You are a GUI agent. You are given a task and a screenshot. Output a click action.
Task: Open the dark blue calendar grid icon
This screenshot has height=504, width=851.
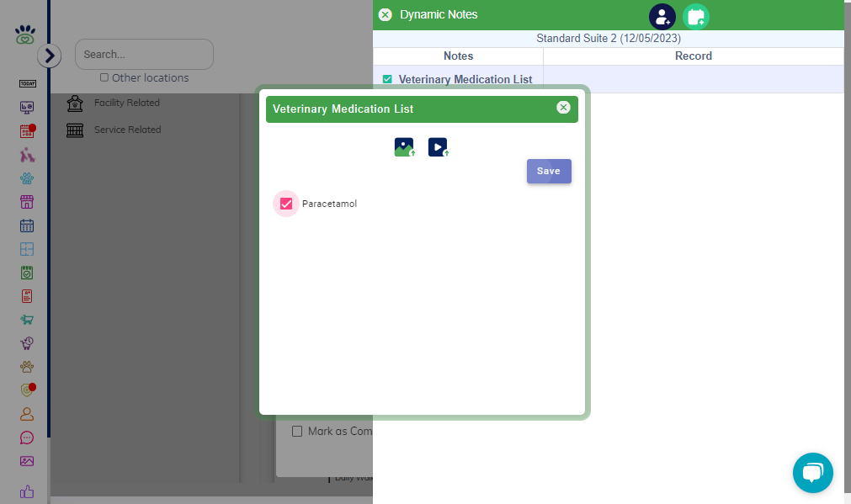point(27,225)
